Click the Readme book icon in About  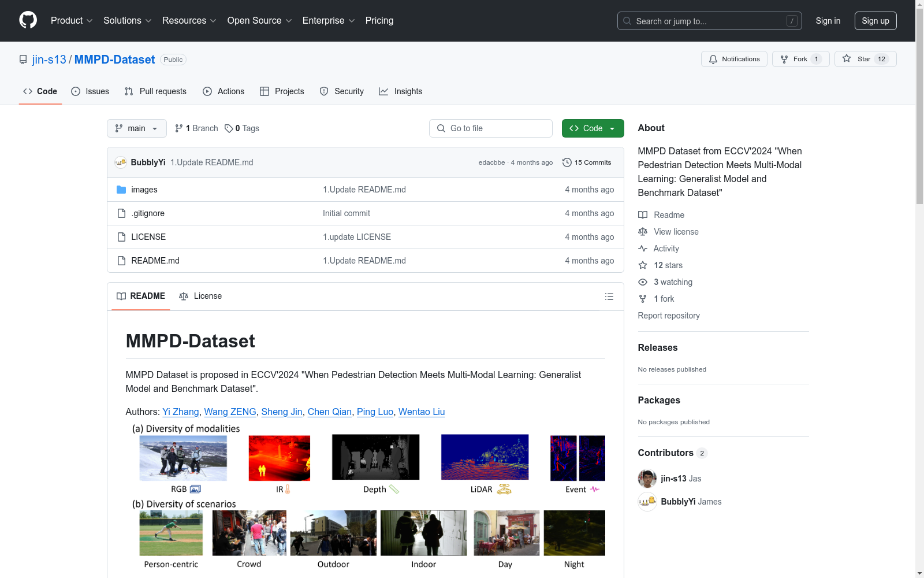(x=643, y=214)
